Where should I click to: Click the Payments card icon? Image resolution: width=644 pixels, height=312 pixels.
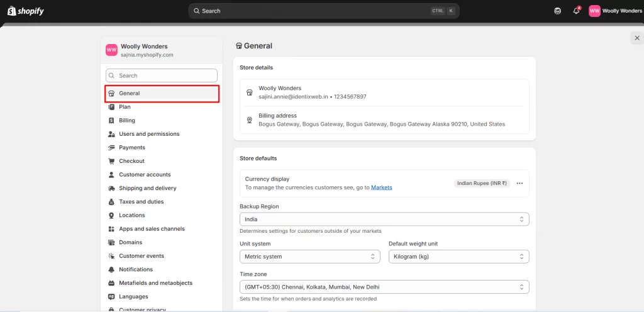[111, 148]
